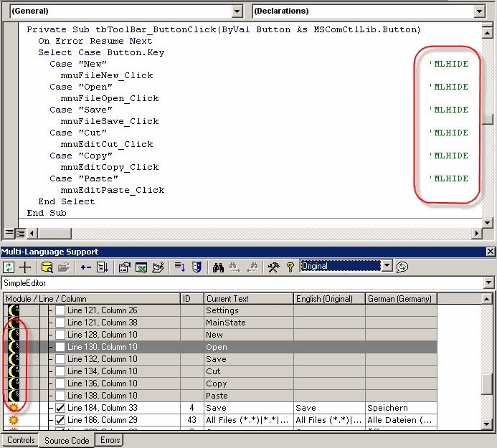Open the SimpleEditor project combo box
The height and width of the screenshot is (448, 497).
(489, 283)
